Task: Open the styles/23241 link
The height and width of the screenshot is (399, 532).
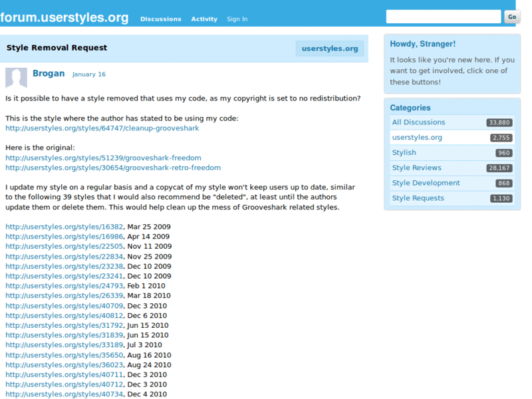Action: click(64, 276)
